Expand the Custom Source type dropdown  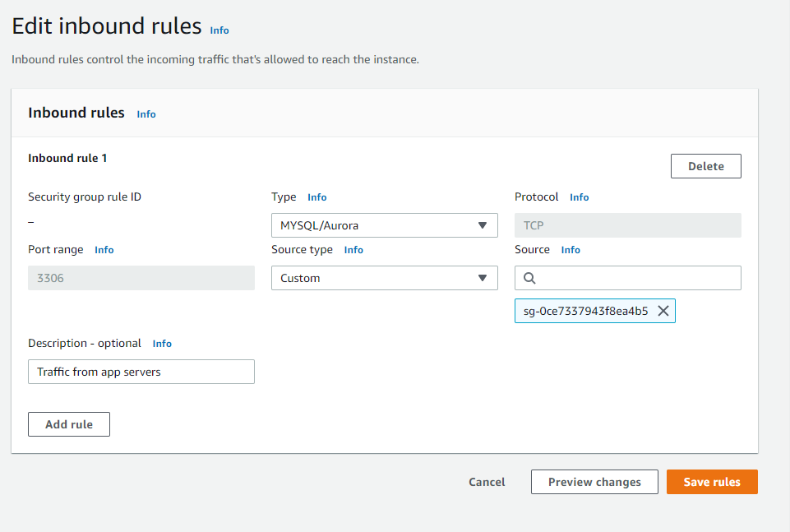pos(385,278)
